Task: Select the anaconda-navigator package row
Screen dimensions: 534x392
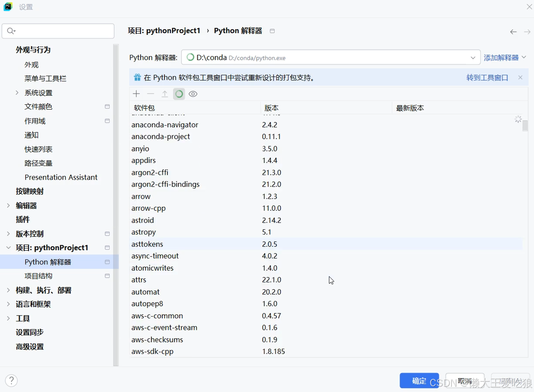Action: (x=326, y=124)
